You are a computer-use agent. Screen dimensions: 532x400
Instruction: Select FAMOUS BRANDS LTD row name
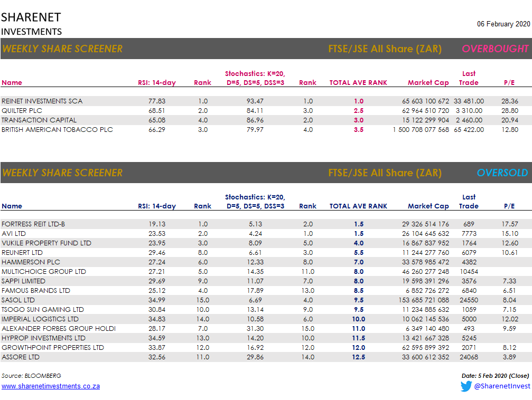(x=35, y=291)
